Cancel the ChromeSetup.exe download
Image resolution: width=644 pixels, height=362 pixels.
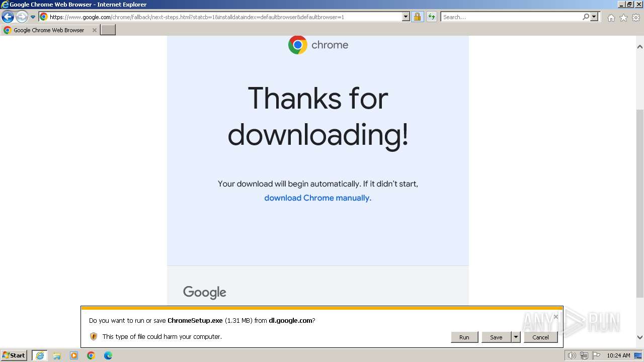541,337
